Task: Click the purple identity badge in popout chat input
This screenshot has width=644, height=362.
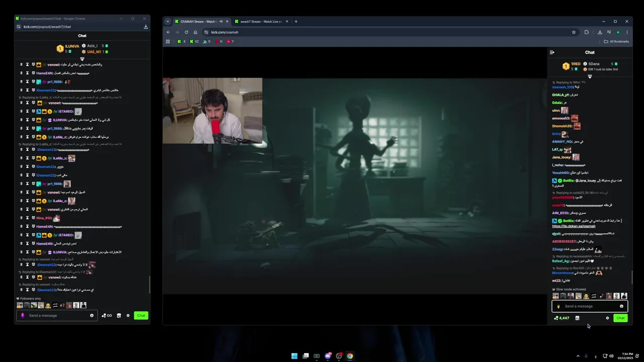Action: [22, 316]
